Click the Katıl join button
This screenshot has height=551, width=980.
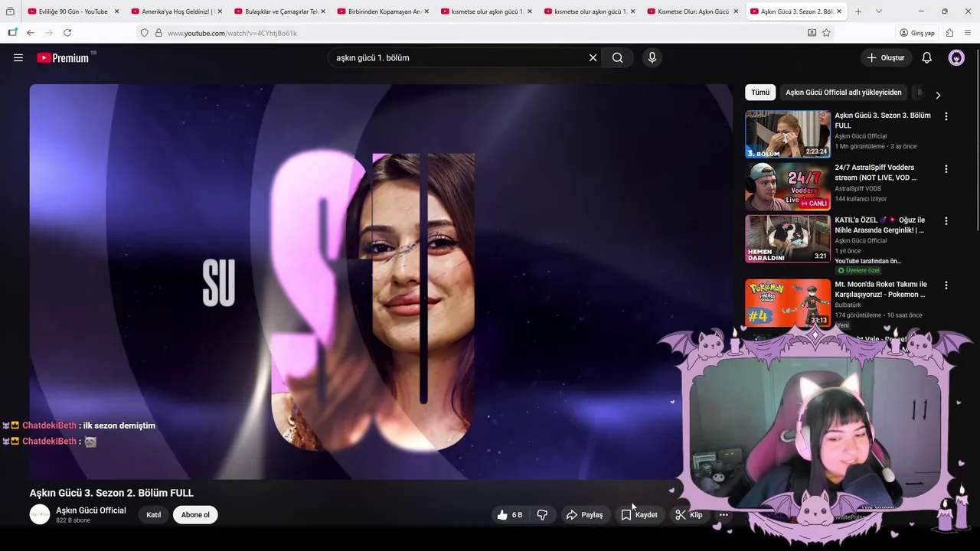(154, 515)
